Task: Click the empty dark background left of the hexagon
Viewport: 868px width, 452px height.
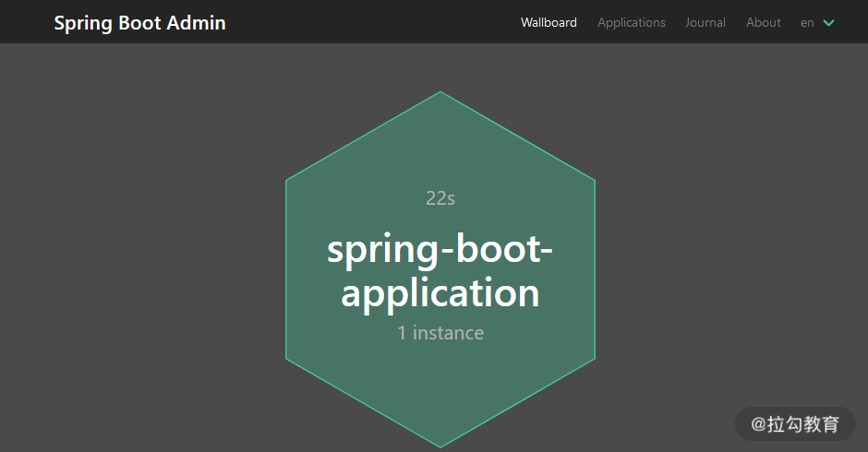Action: coord(139,268)
